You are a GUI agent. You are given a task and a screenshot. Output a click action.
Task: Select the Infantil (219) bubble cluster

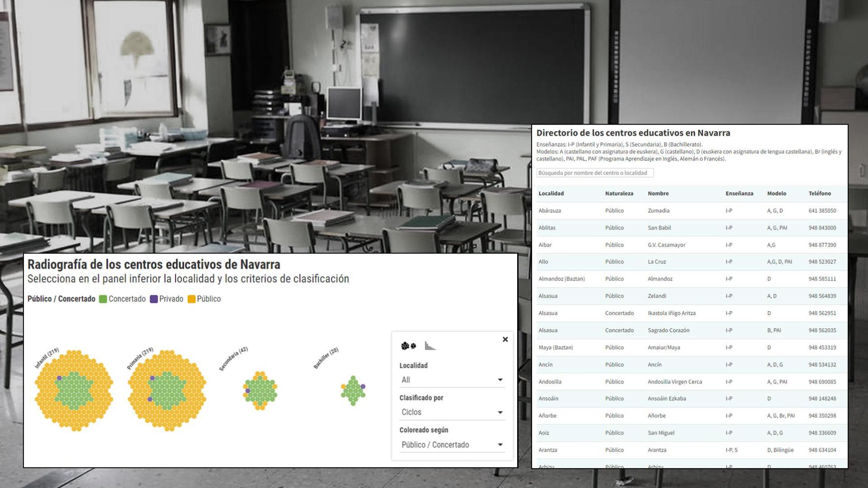[x=74, y=391]
